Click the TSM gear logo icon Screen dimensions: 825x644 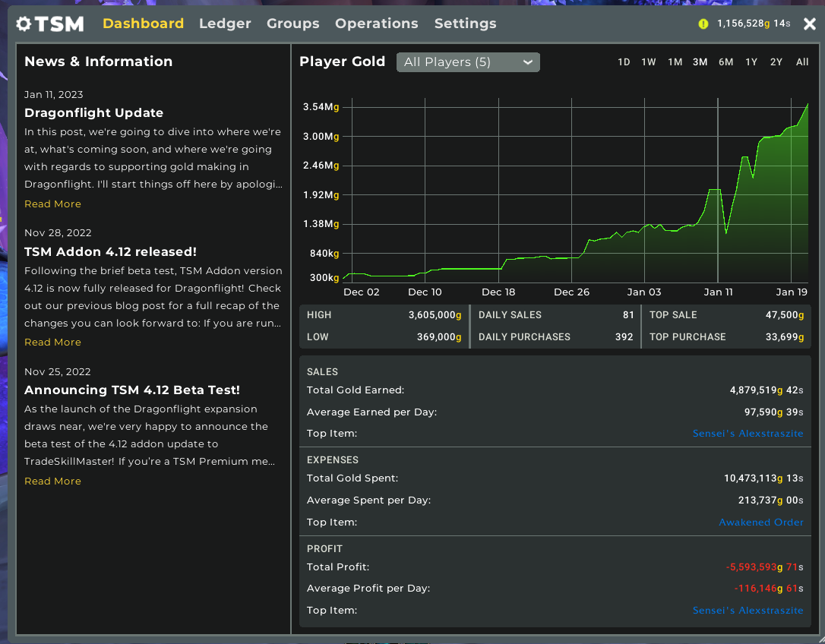tap(24, 24)
